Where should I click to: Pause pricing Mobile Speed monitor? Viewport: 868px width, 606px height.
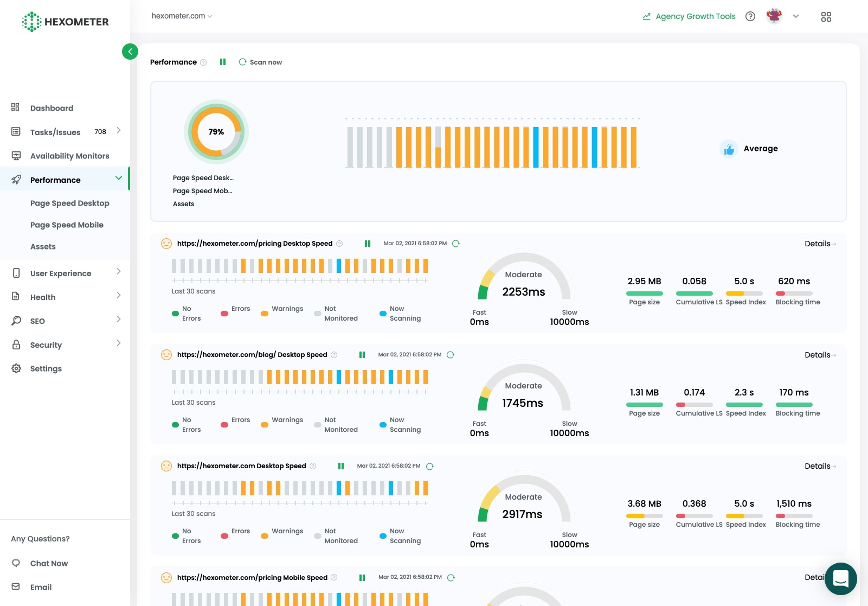pyautogui.click(x=362, y=578)
